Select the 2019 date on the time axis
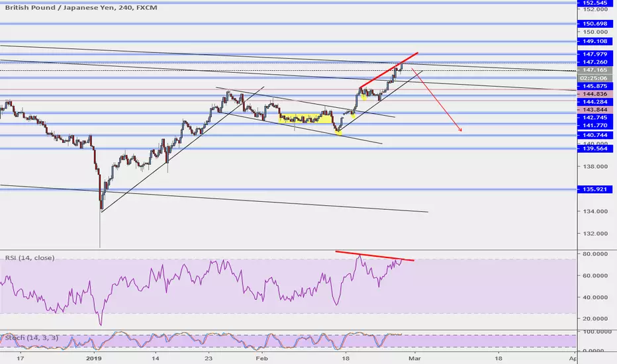 click(x=93, y=358)
